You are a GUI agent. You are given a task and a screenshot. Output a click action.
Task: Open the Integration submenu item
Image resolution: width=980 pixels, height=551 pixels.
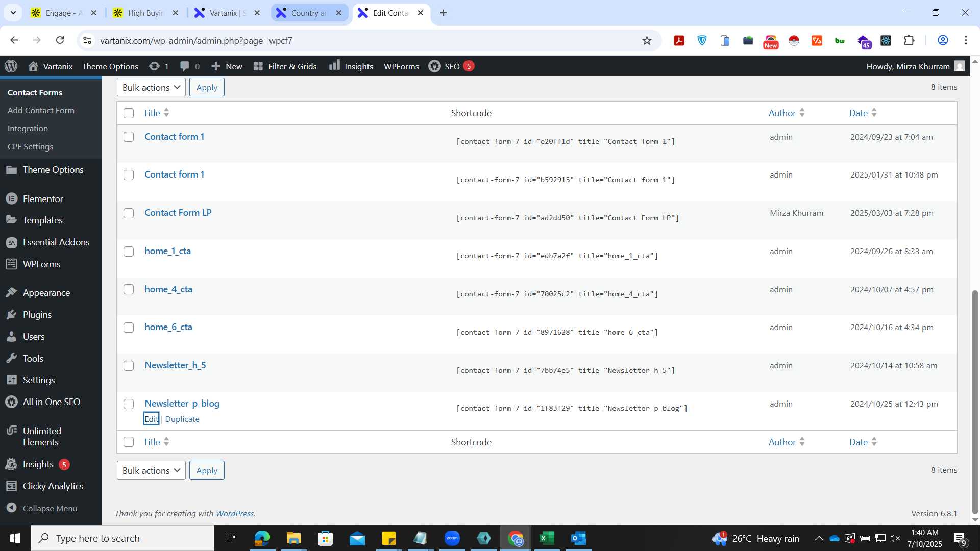pyautogui.click(x=28, y=129)
